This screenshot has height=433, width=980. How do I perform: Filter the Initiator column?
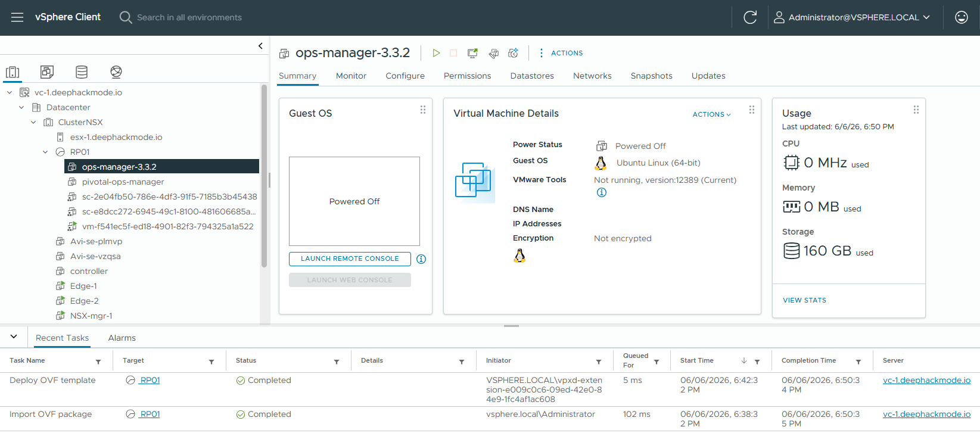(599, 362)
